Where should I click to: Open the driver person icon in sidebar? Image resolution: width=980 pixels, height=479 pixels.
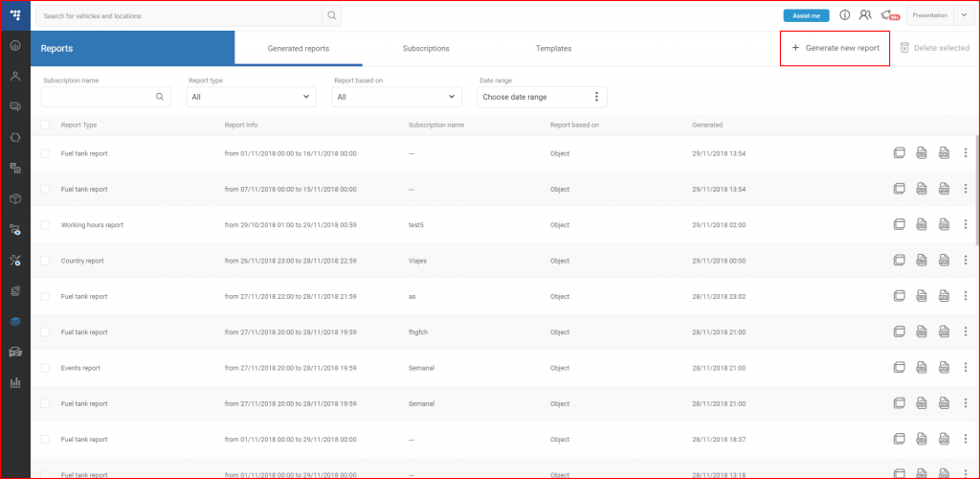click(15, 76)
